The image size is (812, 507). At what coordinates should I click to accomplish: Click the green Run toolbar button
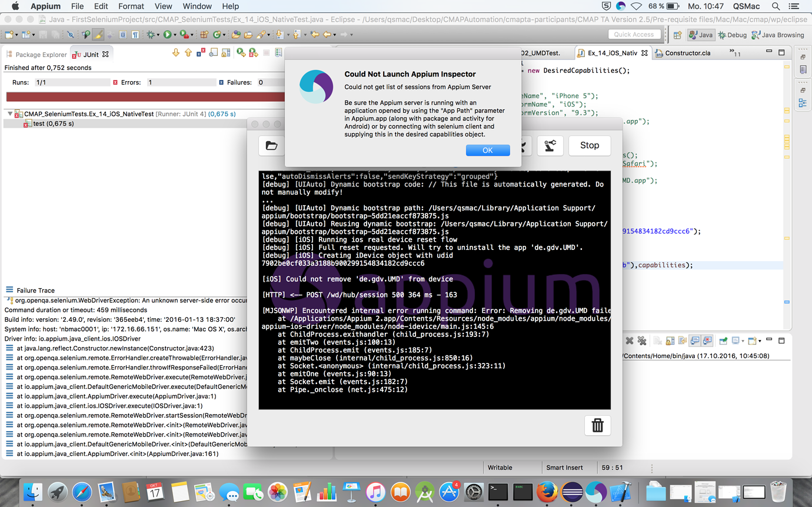167,35
